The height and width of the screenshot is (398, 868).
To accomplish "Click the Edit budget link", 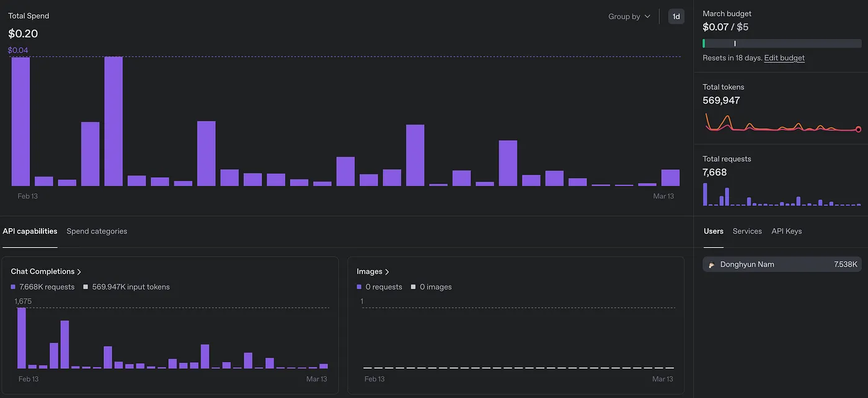I will [784, 58].
